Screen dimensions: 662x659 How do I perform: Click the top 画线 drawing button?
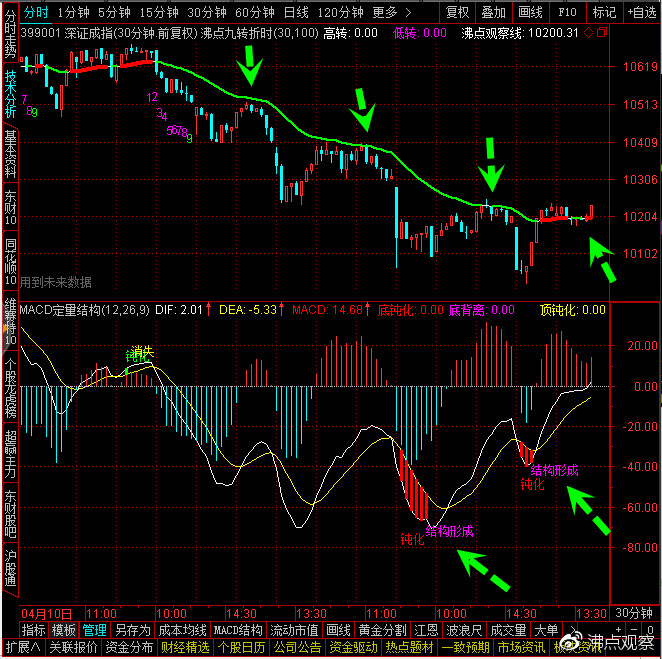pos(530,12)
